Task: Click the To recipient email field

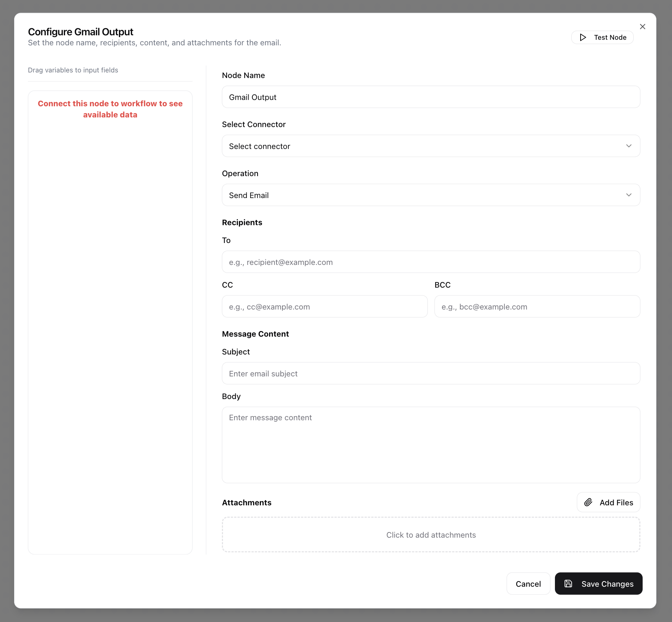Action: [x=430, y=262]
